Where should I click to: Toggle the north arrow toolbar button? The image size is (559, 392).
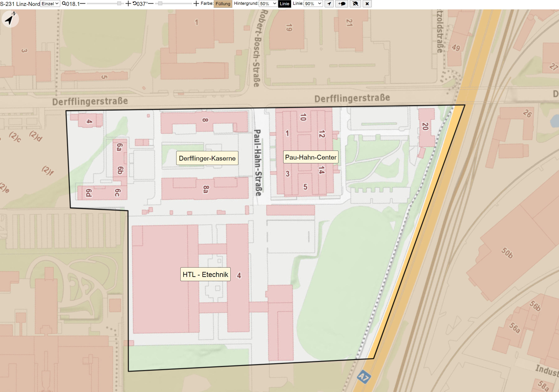tap(329, 4)
